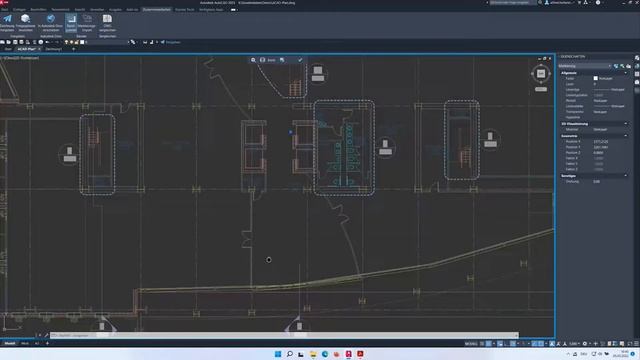Toggle the grid display in status bar

point(482,344)
